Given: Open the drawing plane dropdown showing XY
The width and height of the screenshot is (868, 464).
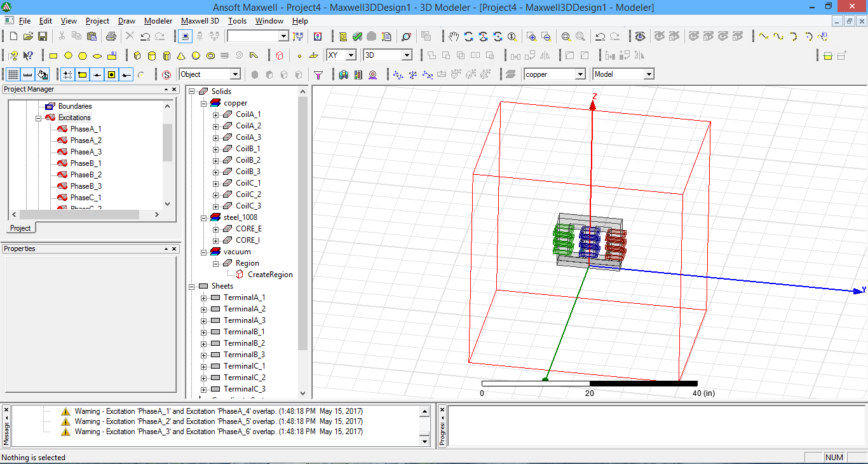Looking at the screenshot, I should pos(350,55).
